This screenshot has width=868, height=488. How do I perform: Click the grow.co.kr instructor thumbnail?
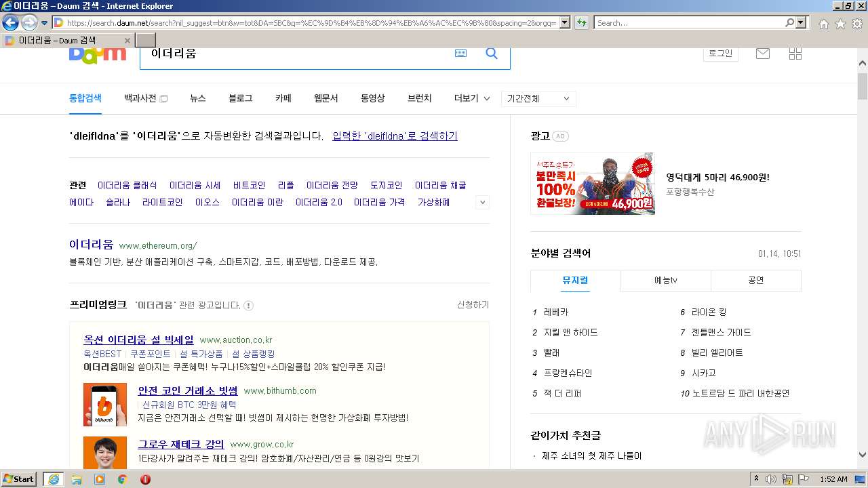coord(105,453)
